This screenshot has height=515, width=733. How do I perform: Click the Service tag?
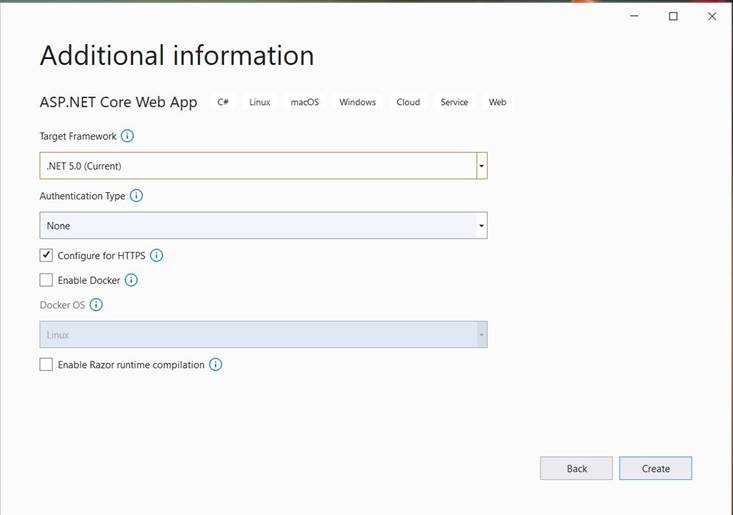[x=454, y=102]
